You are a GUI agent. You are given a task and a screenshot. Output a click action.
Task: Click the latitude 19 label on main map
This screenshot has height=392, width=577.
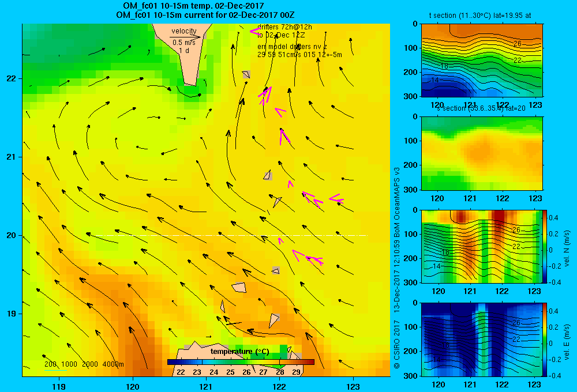pyautogui.click(x=12, y=314)
